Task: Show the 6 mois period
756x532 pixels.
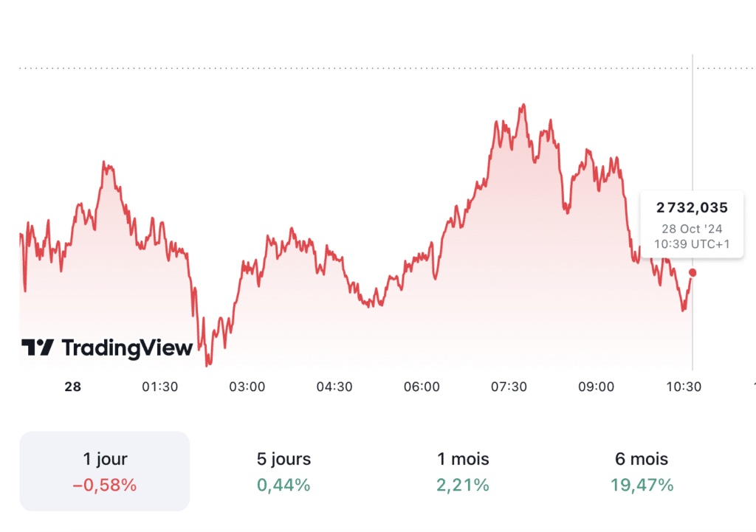Action: click(642, 471)
